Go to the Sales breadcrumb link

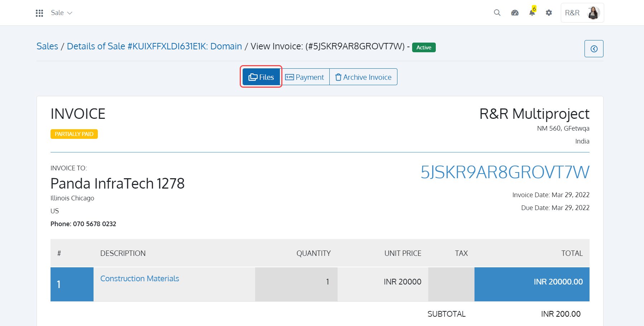point(47,46)
